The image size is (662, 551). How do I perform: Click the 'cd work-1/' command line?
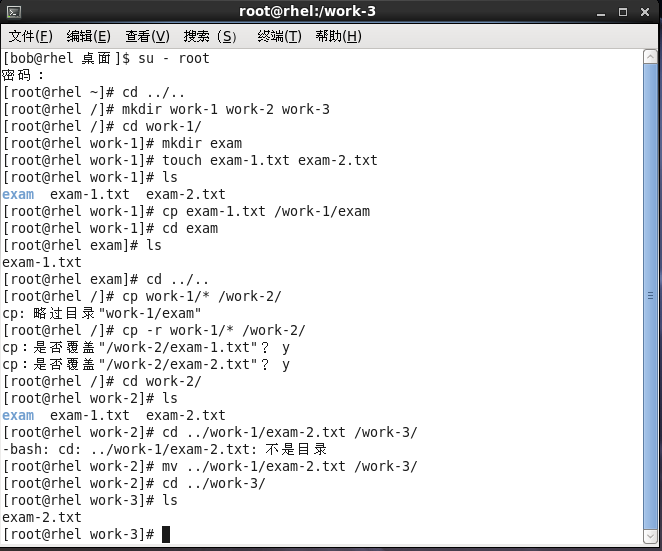pyautogui.click(x=102, y=126)
